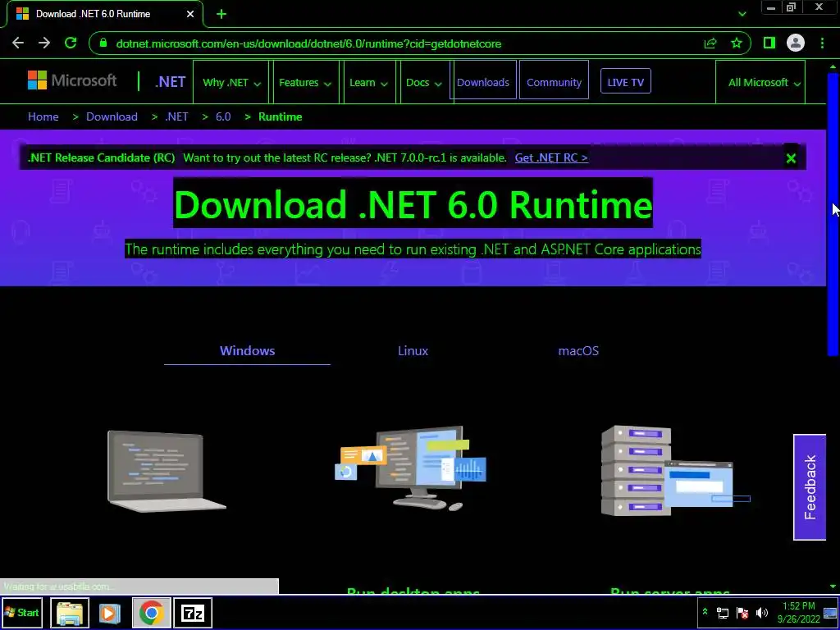The height and width of the screenshot is (630, 840).
Task: Select the macOS tab
Action: [578, 351]
